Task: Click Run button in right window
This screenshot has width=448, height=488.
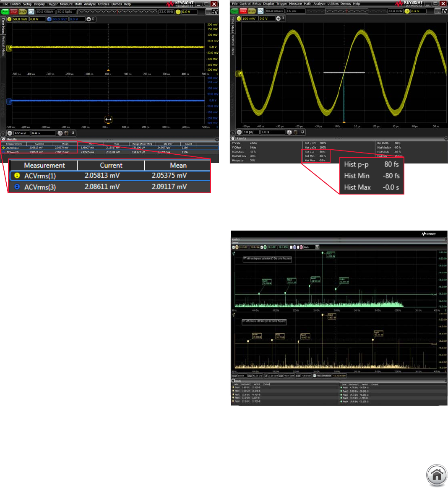Action: [x=234, y=11]
